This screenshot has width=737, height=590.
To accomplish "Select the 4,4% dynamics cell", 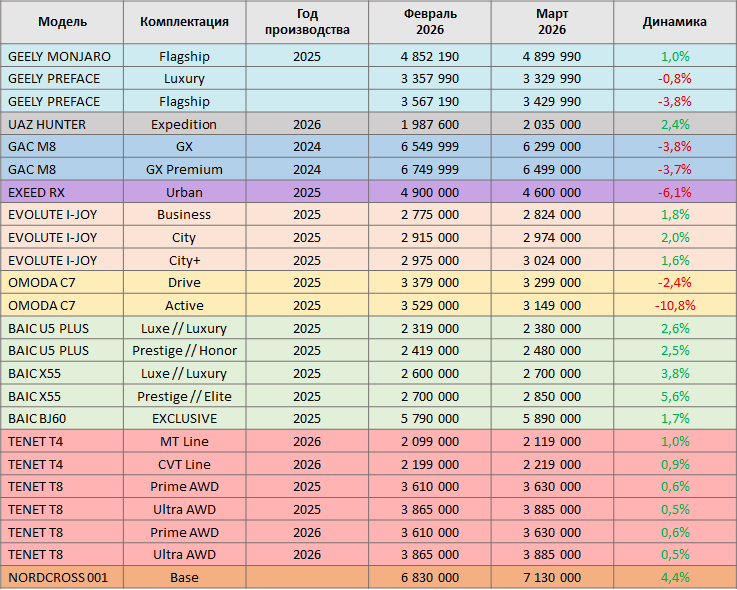I will [x=675, y=577].
